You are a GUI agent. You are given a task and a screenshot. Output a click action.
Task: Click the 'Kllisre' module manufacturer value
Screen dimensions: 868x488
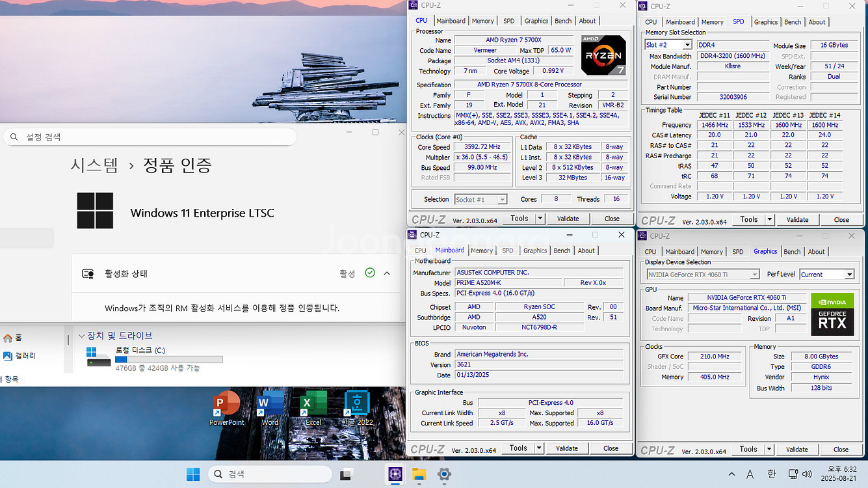(x=733, y=66)
